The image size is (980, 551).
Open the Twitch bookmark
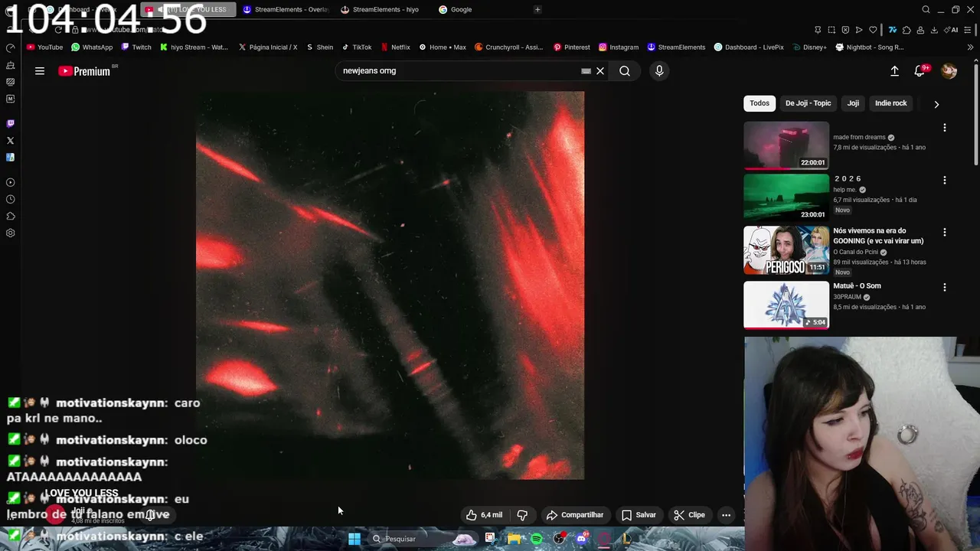[x=136, y=47]
